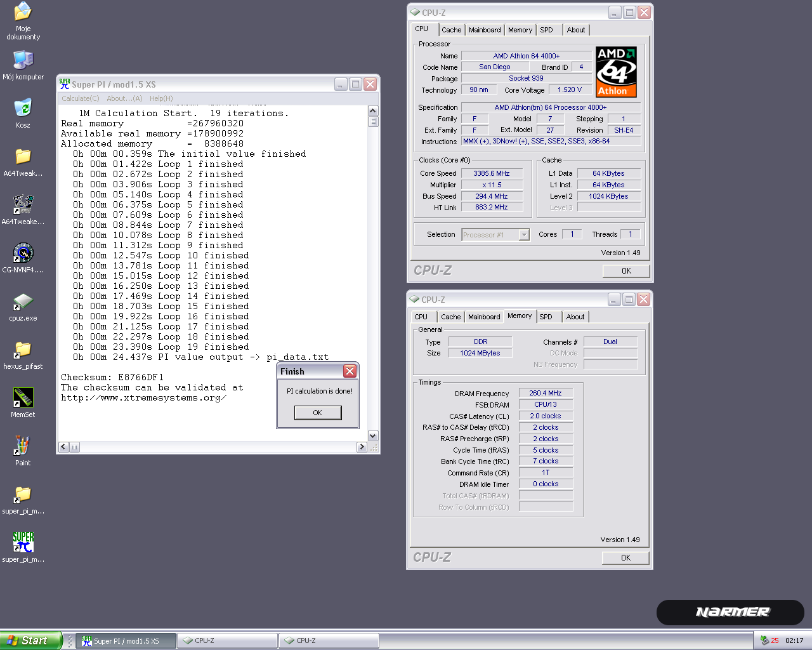Image resolution: width=812 pixels, height=650 pixels.
Task: Click the Checksum E8766DF1 text line
Action: [x=112, y=377]
